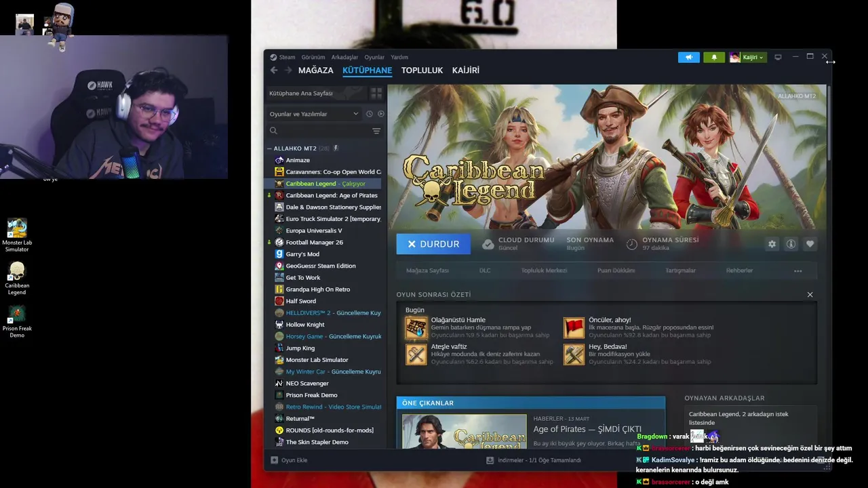
Task: Open Prison Freak Demo desktop shortcut
Action: coord(17,322)
